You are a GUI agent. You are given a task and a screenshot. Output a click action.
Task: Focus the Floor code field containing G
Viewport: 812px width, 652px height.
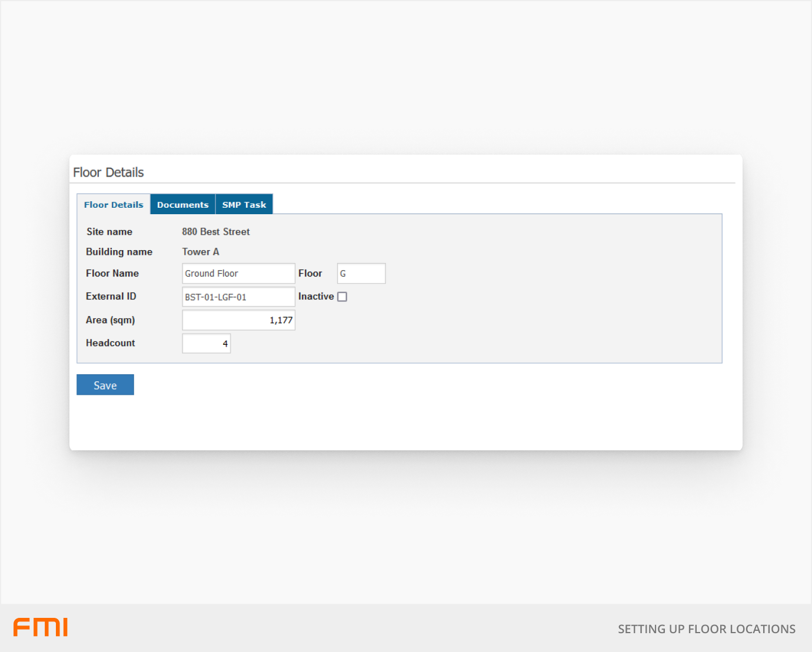coord(361,274)
